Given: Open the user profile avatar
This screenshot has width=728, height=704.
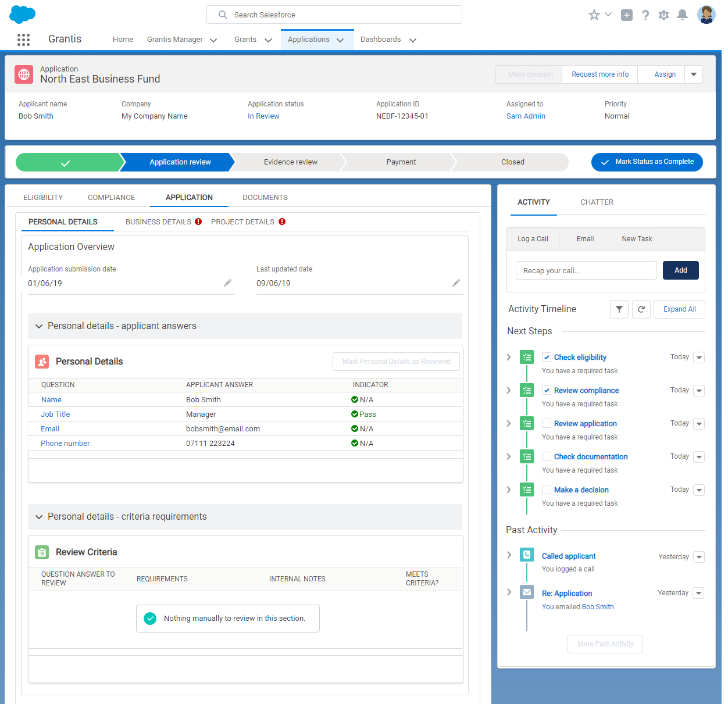Looking at the screenshot, I should [706, 15].
